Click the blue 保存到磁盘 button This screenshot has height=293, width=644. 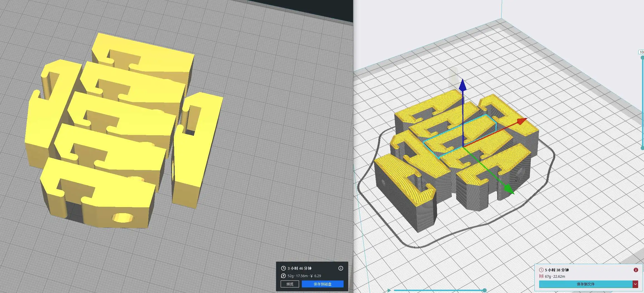[x=322, y=284]
